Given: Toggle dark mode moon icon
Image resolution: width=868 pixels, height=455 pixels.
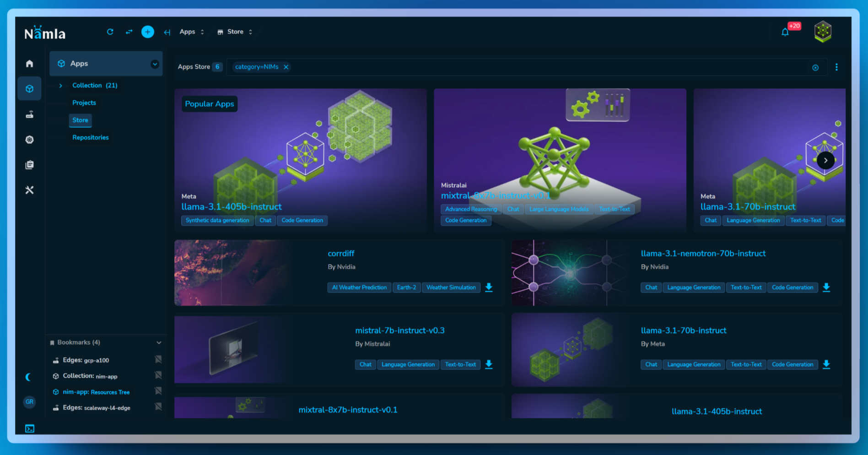Looking at the screenshot, I should (28, 377).
